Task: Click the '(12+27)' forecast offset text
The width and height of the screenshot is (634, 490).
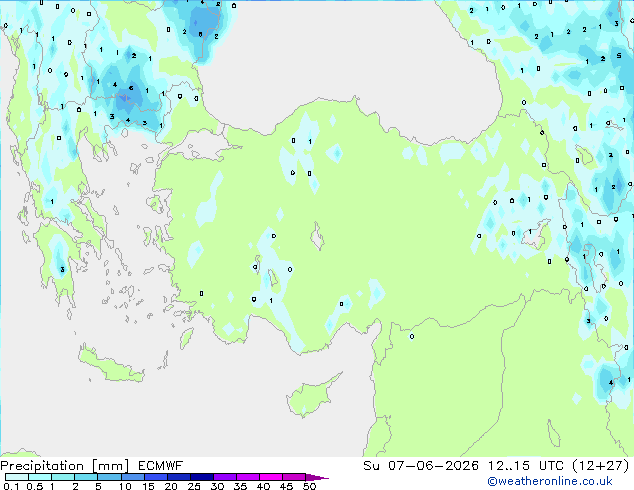Action: coord(601,466)
